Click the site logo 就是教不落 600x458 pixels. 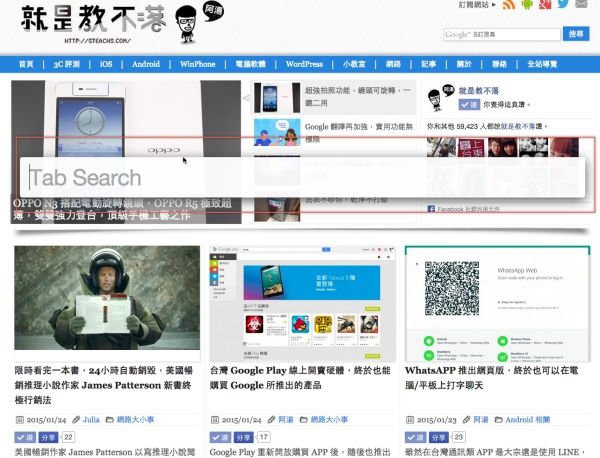(x=94, y=19)
